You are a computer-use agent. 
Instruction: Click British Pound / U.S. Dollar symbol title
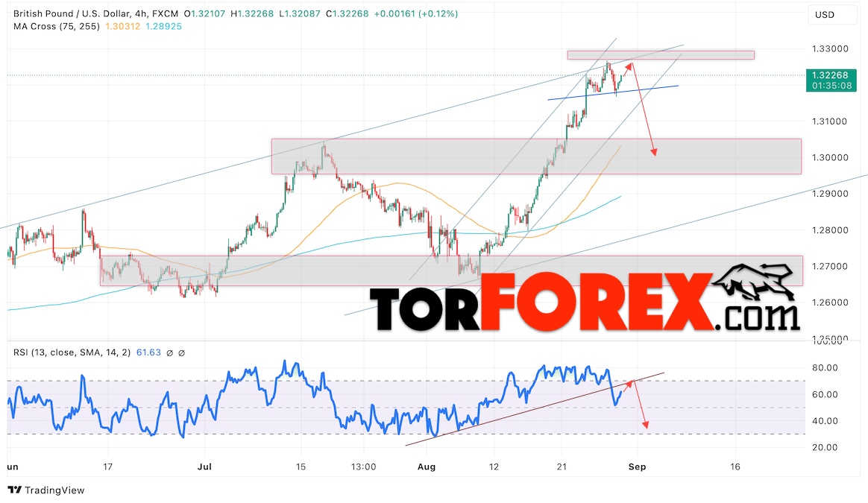(x=72, y=13)
